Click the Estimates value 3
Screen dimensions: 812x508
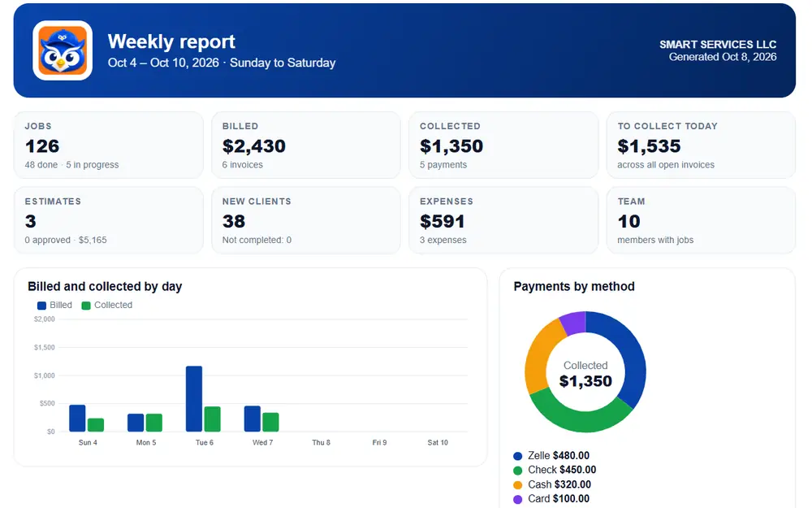pyautogui.click(x=31, y=221)
